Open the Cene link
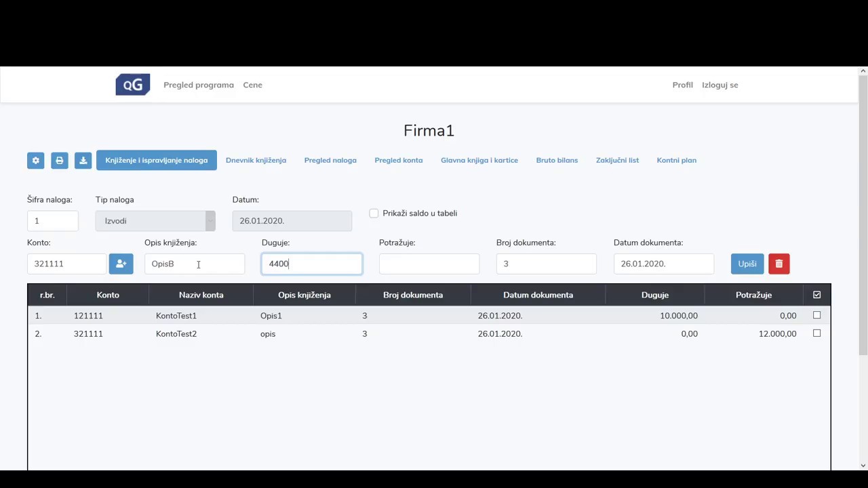Viewport: 868px width, 488px height. tap(252, 85)
